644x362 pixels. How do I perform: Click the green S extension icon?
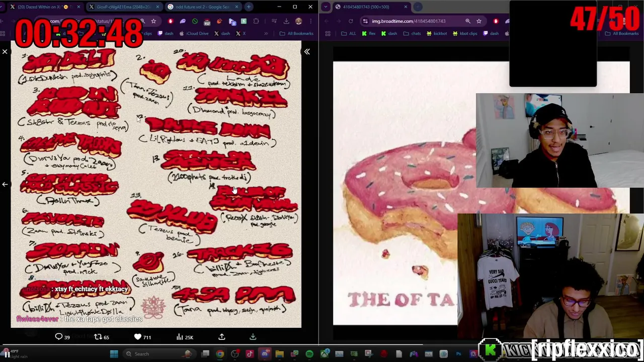click(244, 21)
